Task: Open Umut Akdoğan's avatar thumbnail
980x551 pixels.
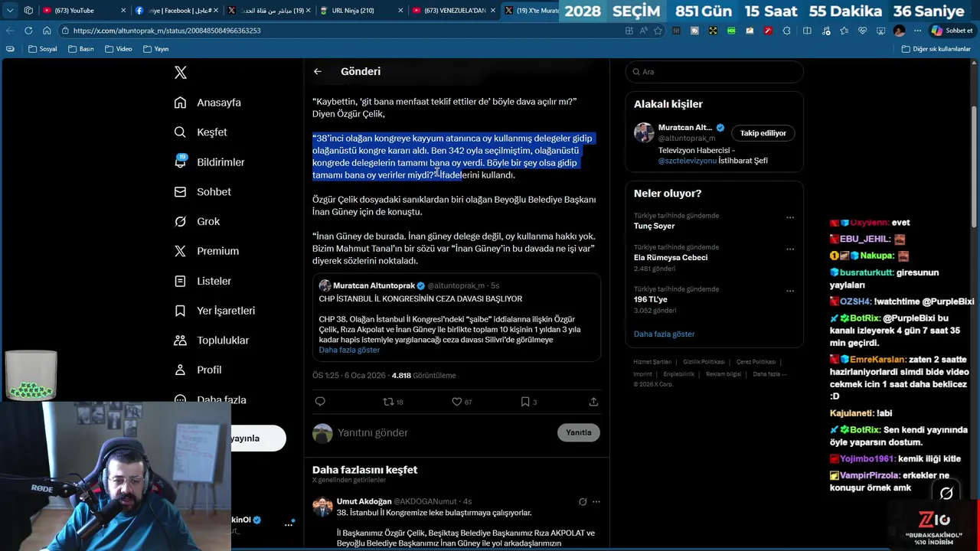Action: [x=322, y=506]
